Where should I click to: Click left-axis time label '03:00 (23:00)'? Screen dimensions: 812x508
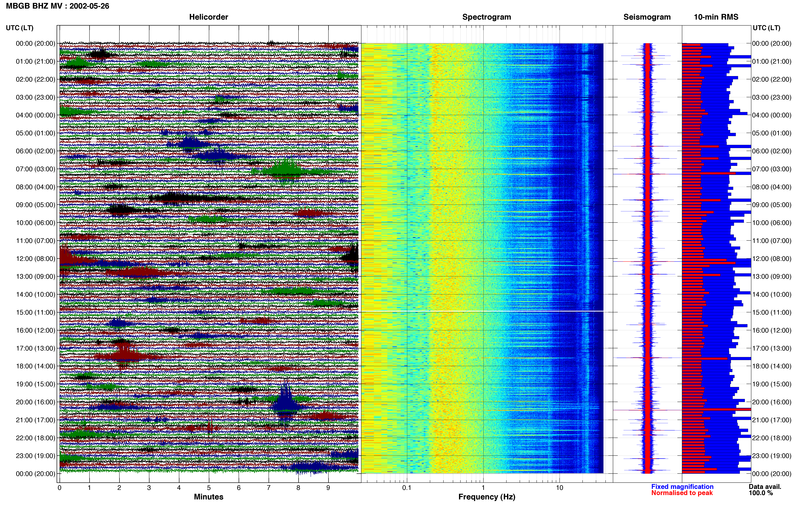point(36,97)
